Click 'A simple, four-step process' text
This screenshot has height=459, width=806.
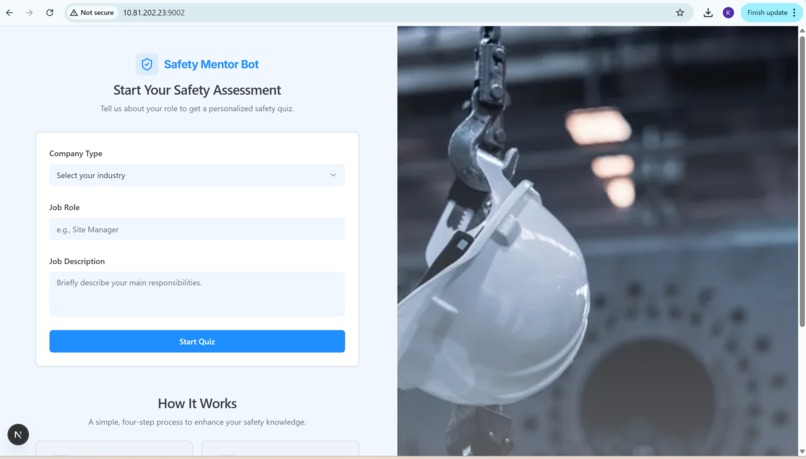[197, 422]
